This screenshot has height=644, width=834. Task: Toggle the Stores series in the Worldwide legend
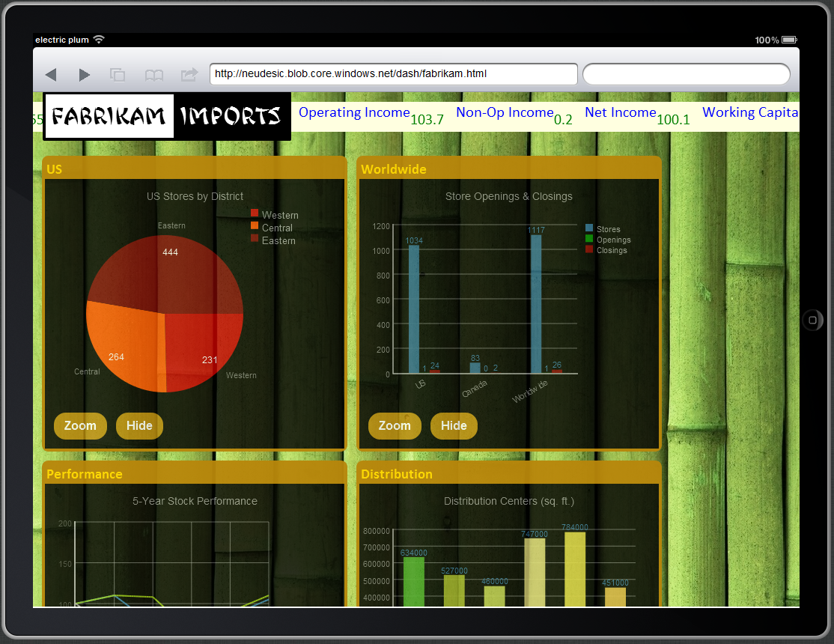[609, 228]
